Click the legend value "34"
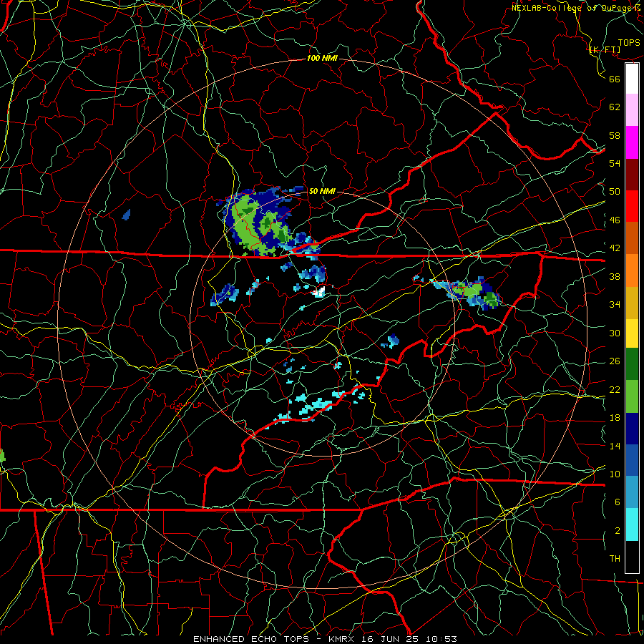Image resolution: width=644 pixels, height=644 pixels. (615, 304)
